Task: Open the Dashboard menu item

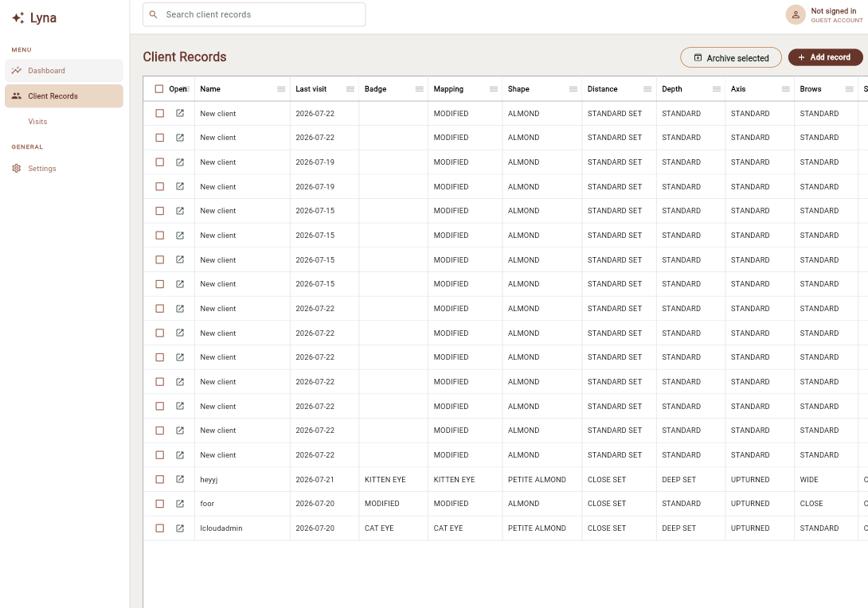Action: (64, 71)
